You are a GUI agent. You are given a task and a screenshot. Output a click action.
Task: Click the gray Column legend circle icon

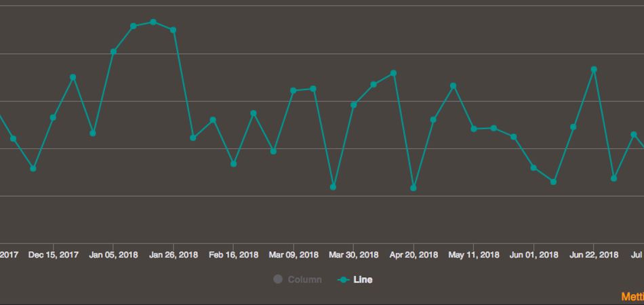[x=278, y=279]
